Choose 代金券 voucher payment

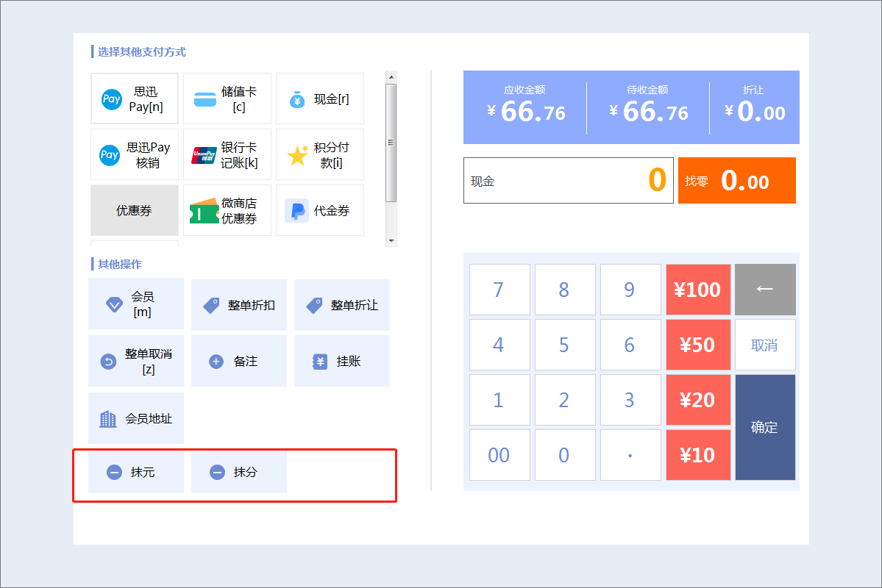tap(320, 210)
